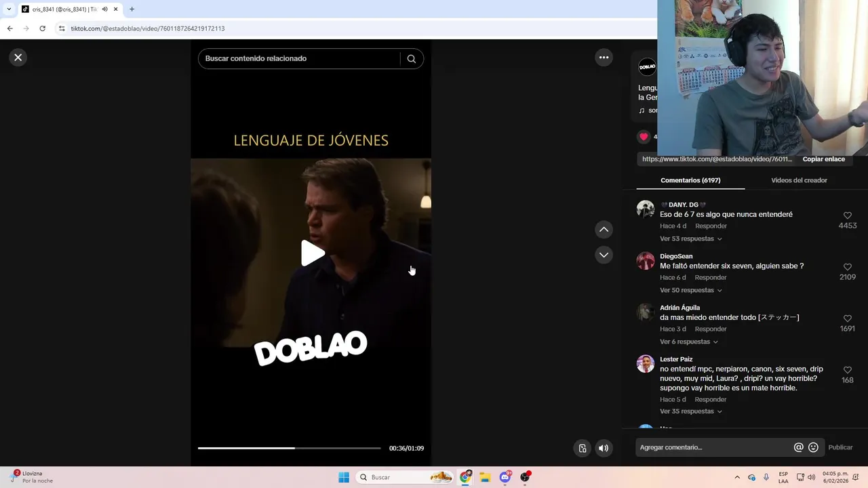
Task: Open DiegoSean's profile avatar
Action: 646,260
